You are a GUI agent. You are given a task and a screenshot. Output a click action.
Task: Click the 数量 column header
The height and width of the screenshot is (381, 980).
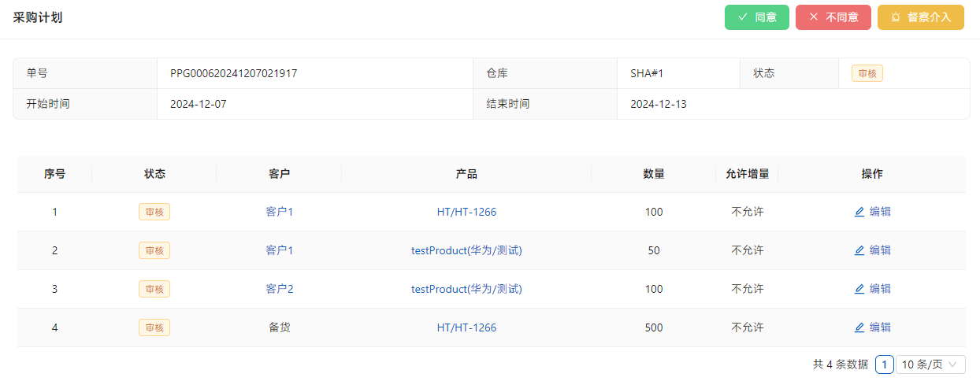pyautogui.click(x=654, y=174)
